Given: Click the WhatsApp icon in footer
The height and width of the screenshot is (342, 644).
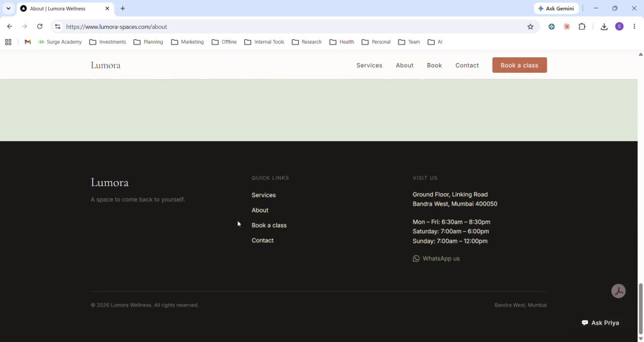Looking at the screenshot, I should pos(416,258).
